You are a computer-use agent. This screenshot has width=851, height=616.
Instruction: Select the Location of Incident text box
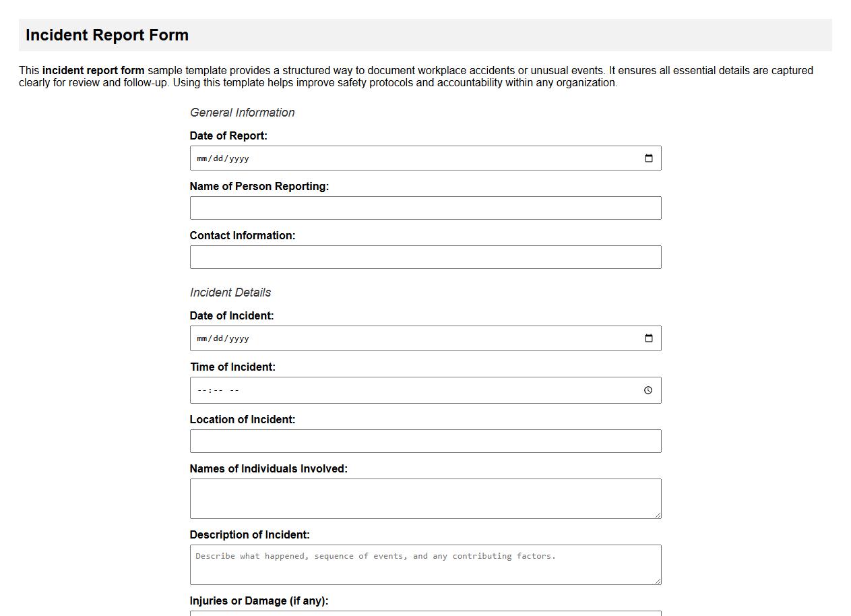[424, 441]
